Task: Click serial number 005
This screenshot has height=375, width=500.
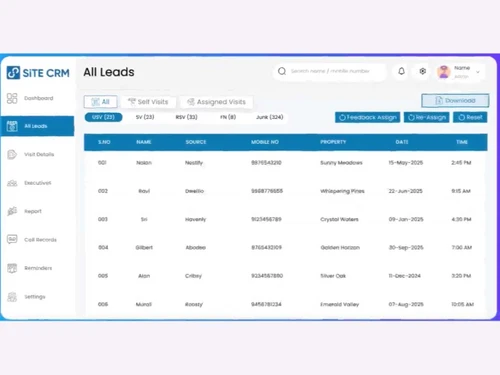Action: coord(103,276)
